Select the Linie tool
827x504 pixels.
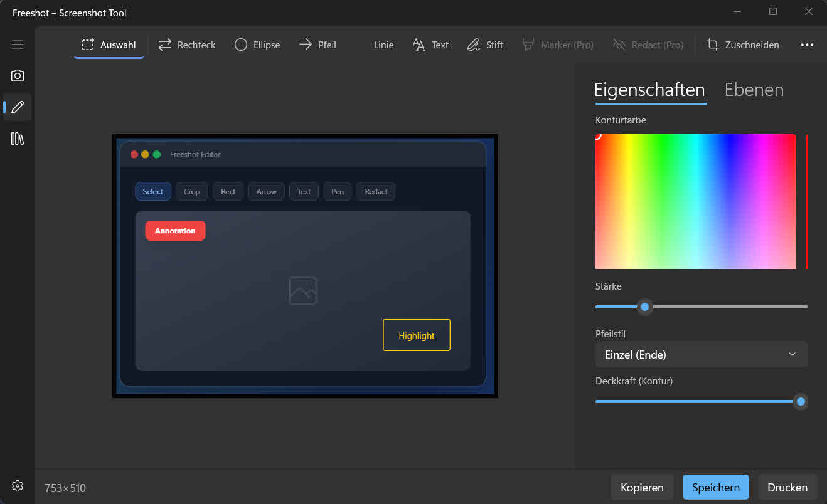click(383, 45)
